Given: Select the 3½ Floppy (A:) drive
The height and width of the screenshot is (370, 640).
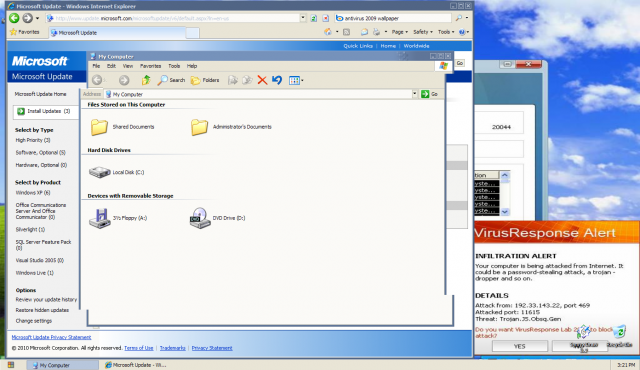Looking at the screenshot, I should [118, 218].
